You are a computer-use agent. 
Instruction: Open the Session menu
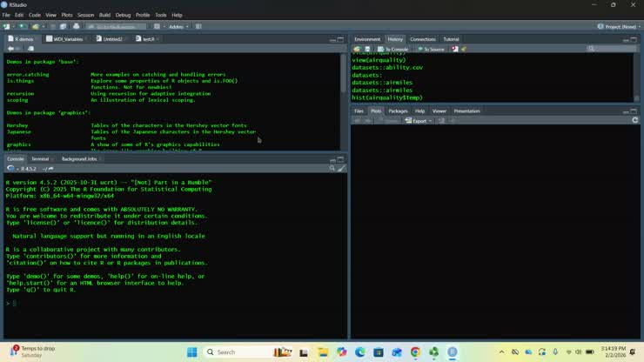(86, 15)
